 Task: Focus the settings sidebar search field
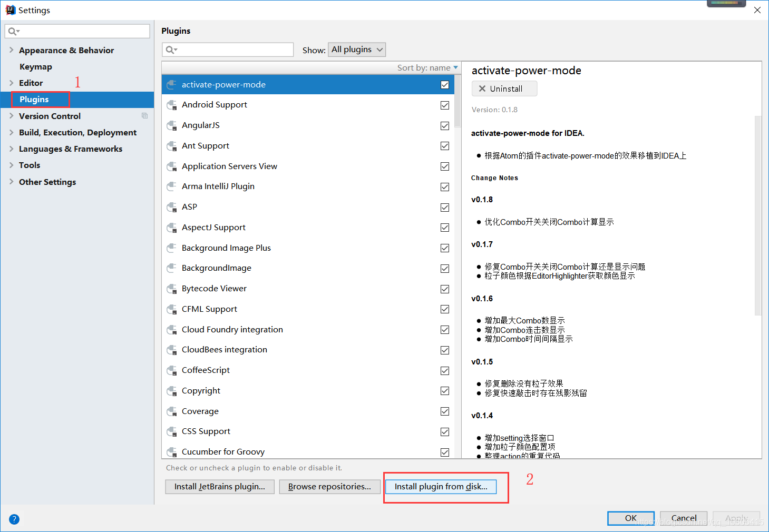click(77, 31)
